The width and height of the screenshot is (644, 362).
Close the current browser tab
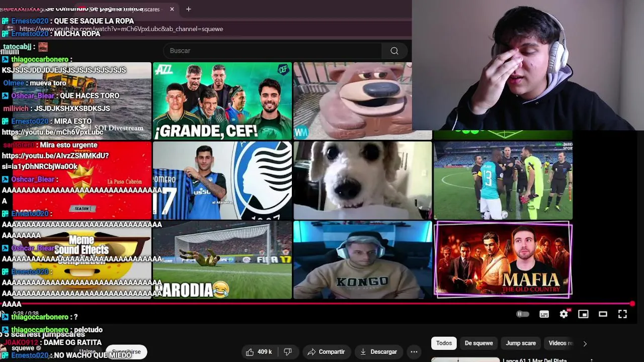coord(172,9)
